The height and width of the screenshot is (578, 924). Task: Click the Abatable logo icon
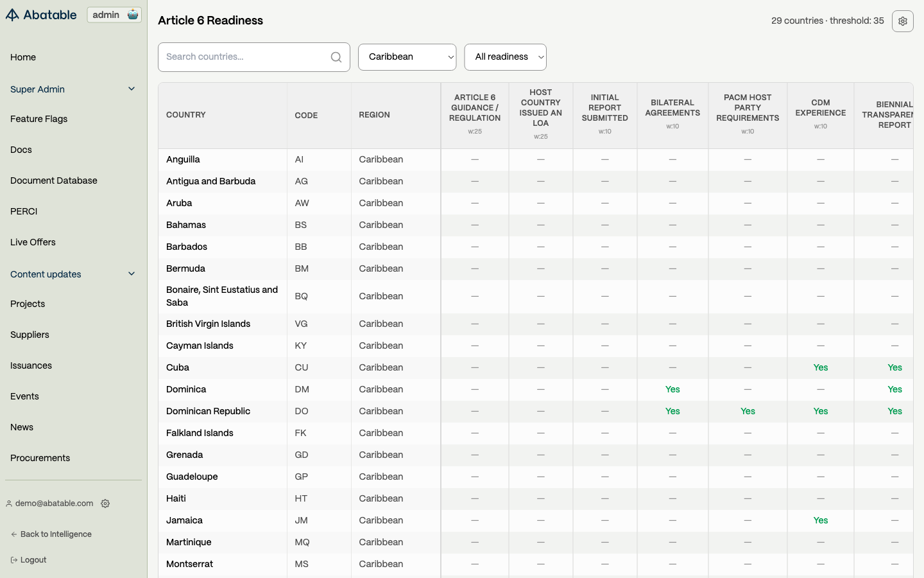click(x=12, y=15)
